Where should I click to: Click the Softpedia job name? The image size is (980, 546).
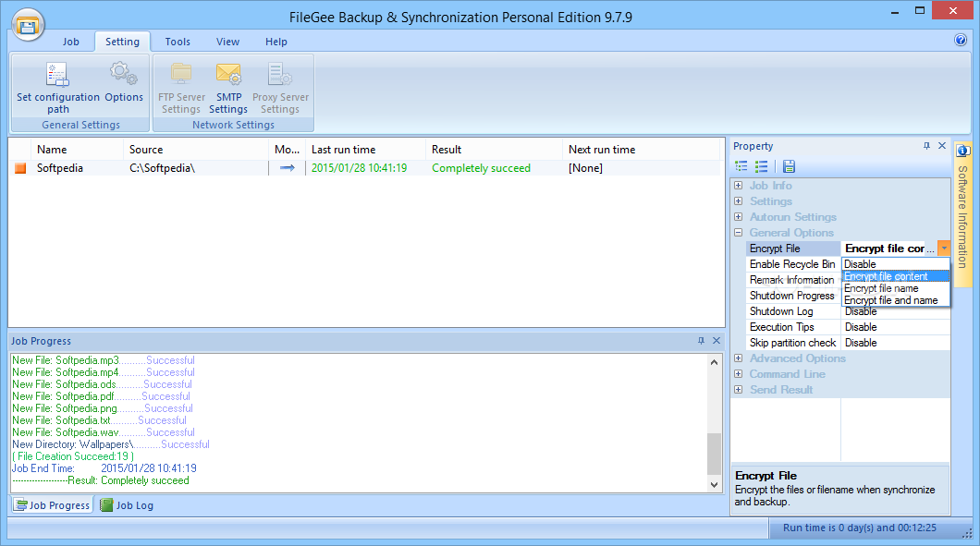tap(59, 168)
